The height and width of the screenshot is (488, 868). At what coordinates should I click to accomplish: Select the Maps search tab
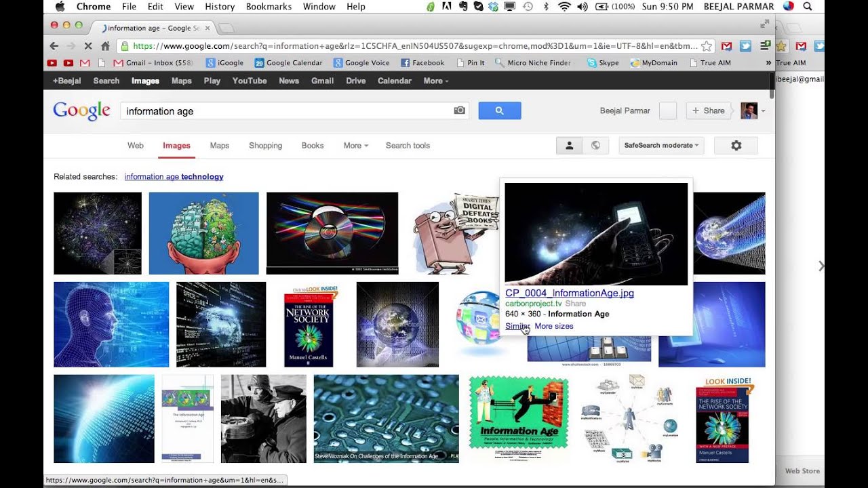coord(219,145)
